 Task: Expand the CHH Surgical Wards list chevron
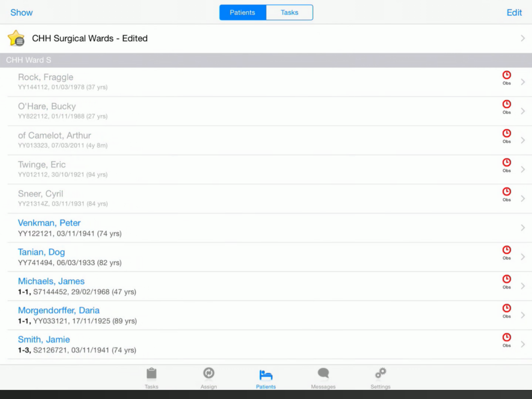pos(523,39)
